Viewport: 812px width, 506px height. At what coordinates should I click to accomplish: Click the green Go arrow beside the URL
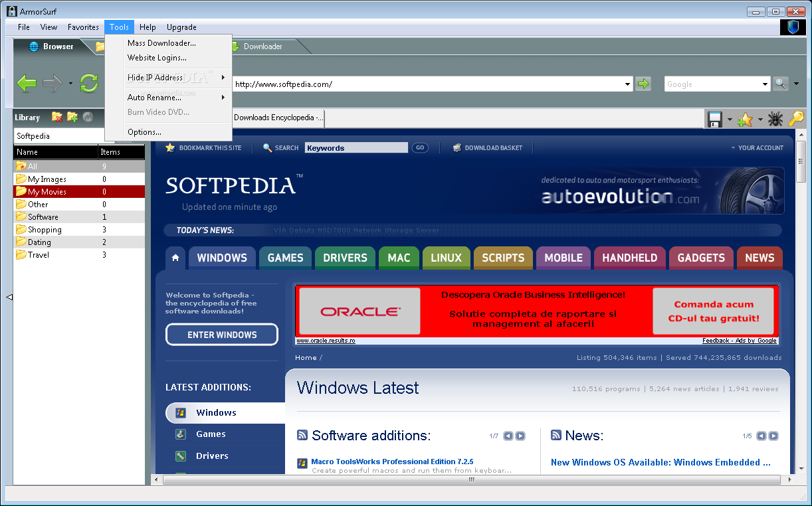tap(643, 84)
